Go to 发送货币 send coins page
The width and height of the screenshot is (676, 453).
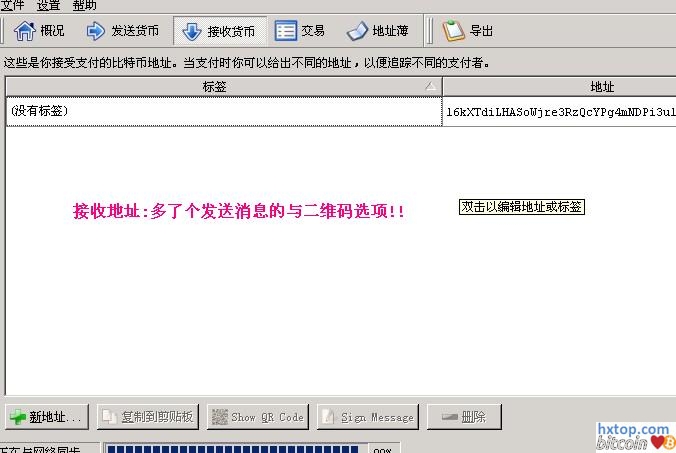(122, 31)
